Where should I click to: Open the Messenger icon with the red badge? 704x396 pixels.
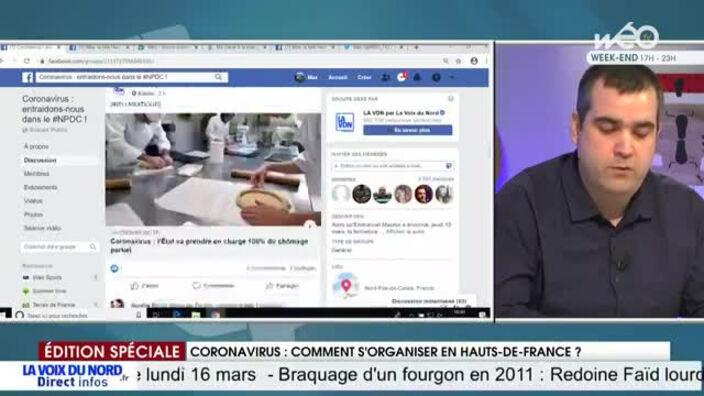tap(401, 77)
